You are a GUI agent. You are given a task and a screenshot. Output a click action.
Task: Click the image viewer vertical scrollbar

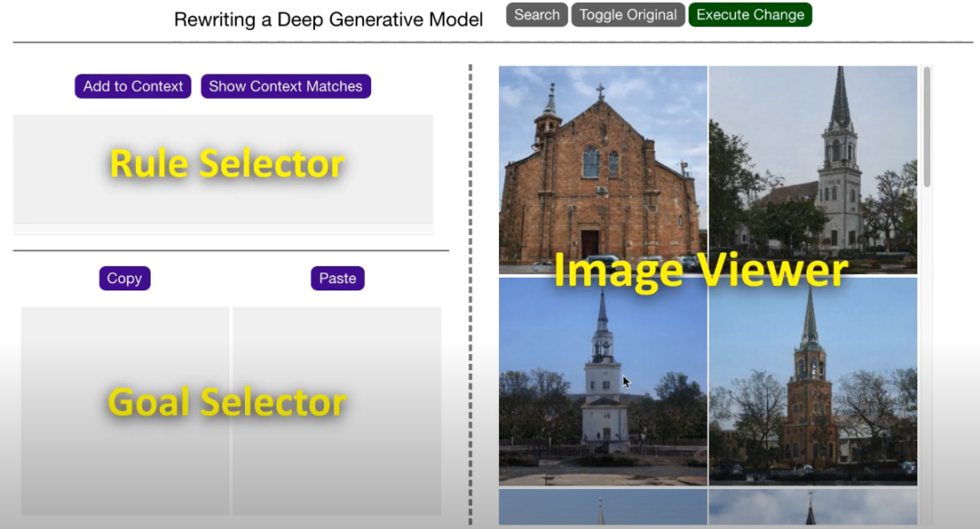coord(926,126)
